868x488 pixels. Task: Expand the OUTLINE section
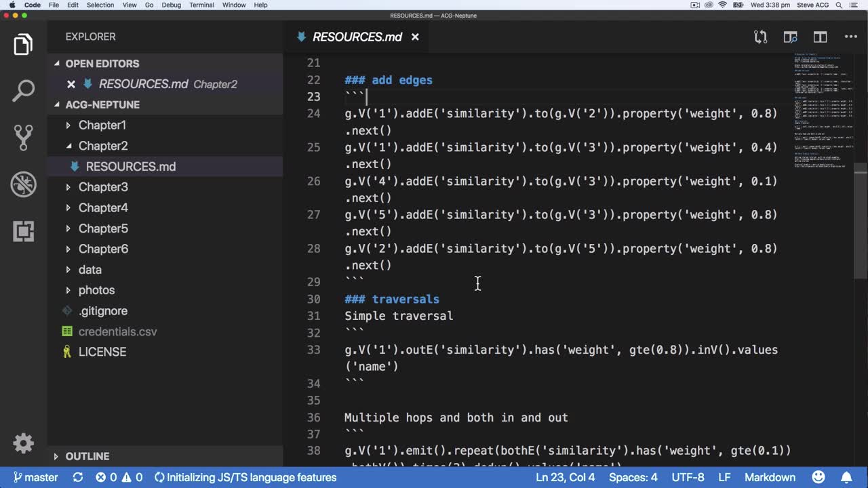pyautogui.click(x=87, y=456)
